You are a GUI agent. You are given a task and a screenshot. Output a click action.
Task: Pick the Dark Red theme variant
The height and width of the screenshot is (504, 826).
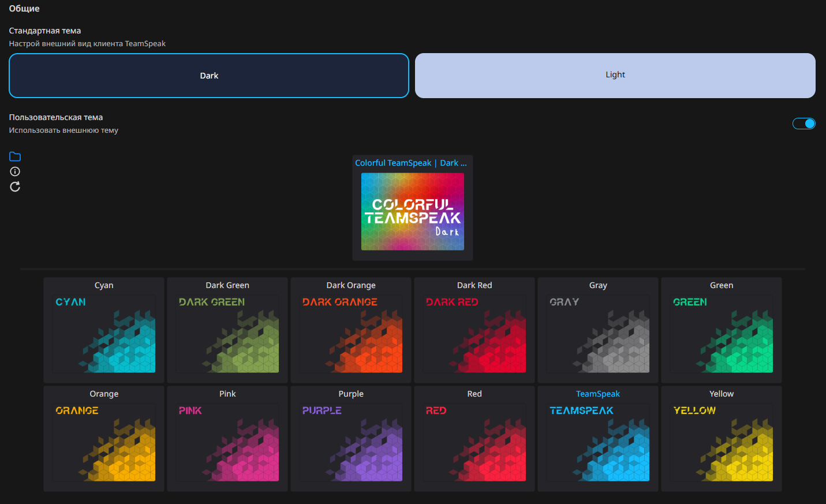pyautogui.click(x=474, y=330)
